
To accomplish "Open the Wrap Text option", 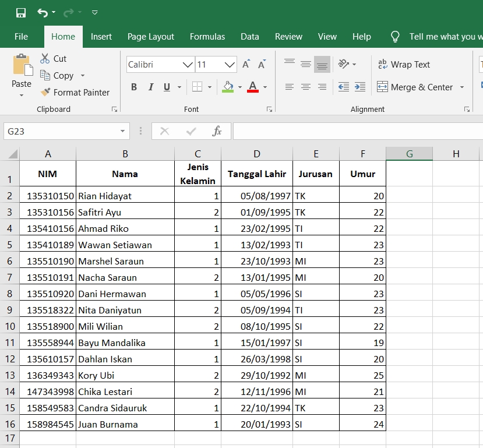I will pyautogui.click(x=404, y=64).
